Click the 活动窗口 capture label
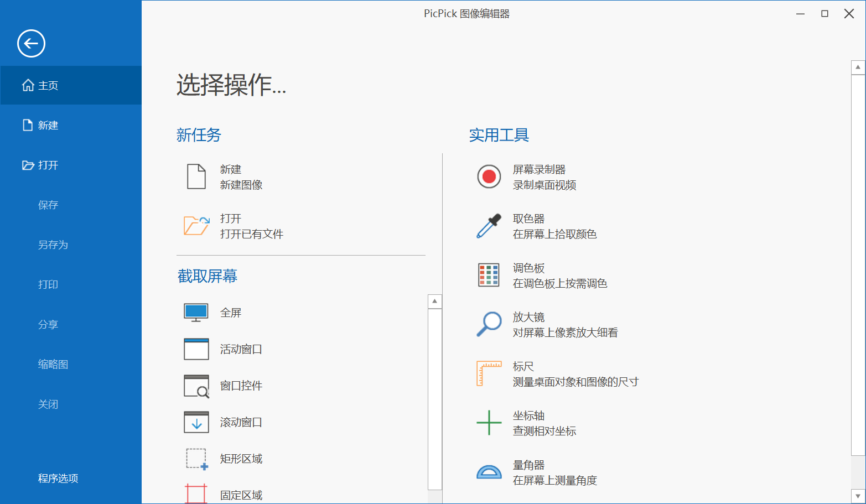866x504 pixels. tap(241, 349)
